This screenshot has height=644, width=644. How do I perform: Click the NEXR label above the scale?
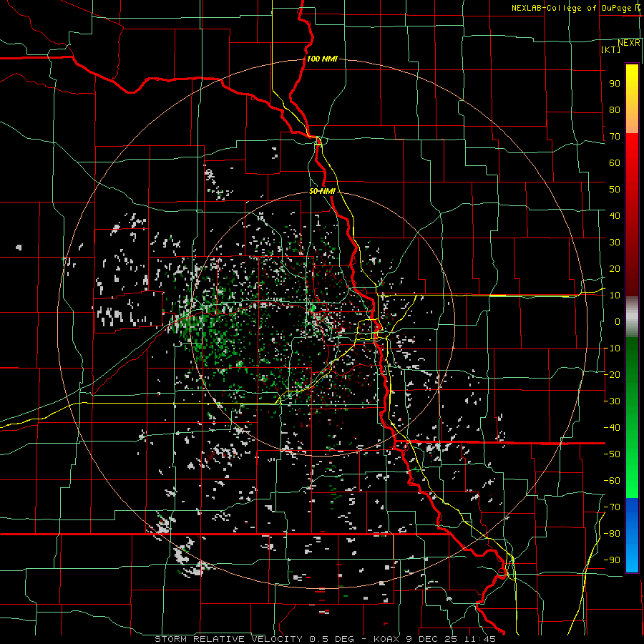pos(629,43)
